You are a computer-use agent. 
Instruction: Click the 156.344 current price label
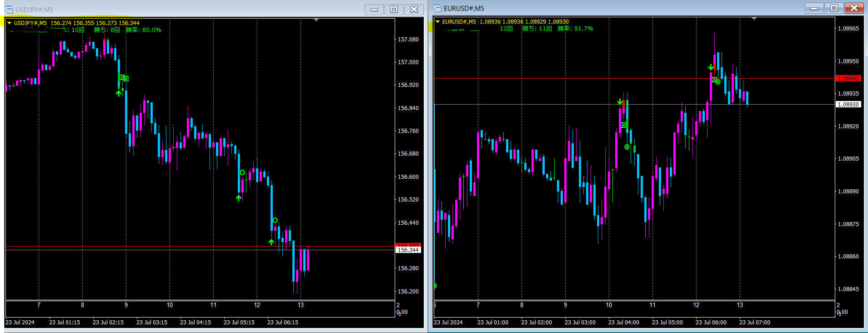(408, 250)
